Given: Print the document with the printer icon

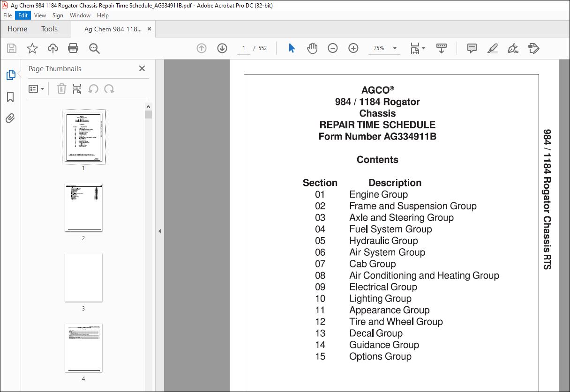Looking at the screenshot, I should [x=73, y=48].
